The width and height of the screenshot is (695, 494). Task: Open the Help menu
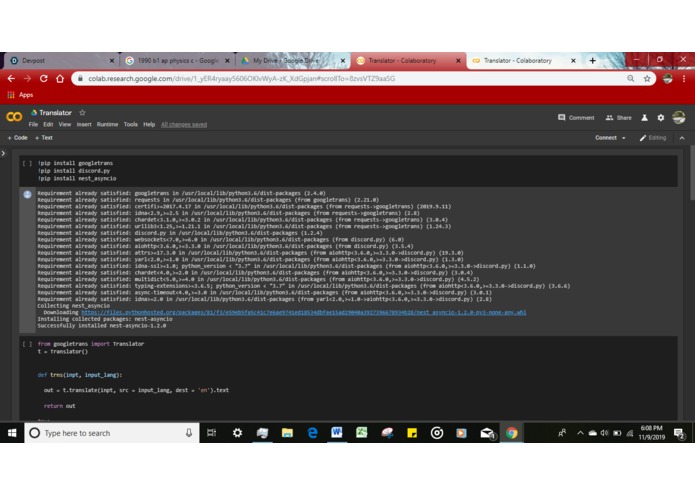(x=149, y=124)
